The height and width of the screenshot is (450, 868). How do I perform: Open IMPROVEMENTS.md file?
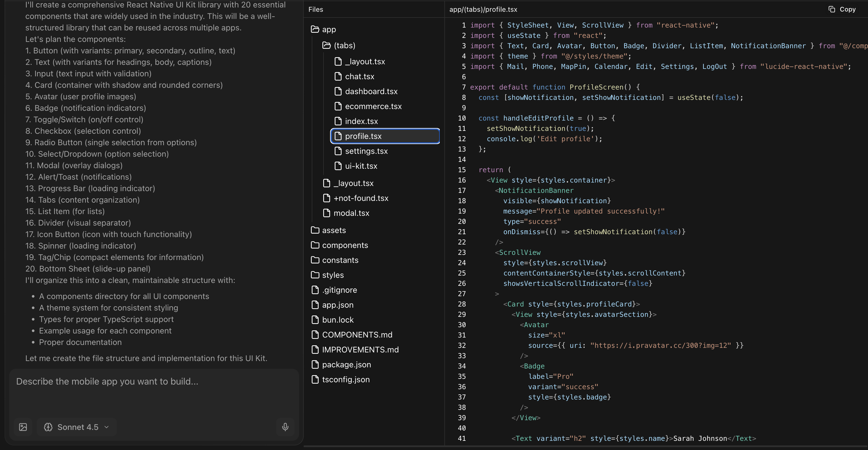click(x=360, y=350)
